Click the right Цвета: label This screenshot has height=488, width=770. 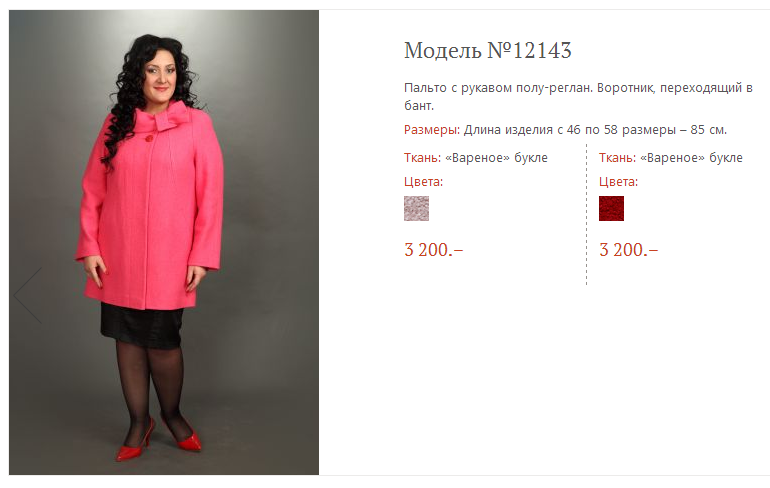click(x=618, y=182)
